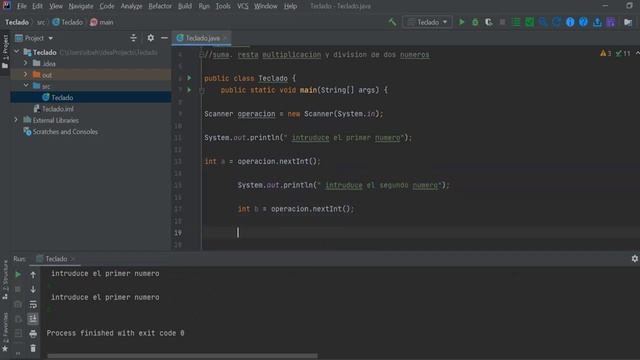Click the src breadcrumb in navigation bar

[41, 22]
